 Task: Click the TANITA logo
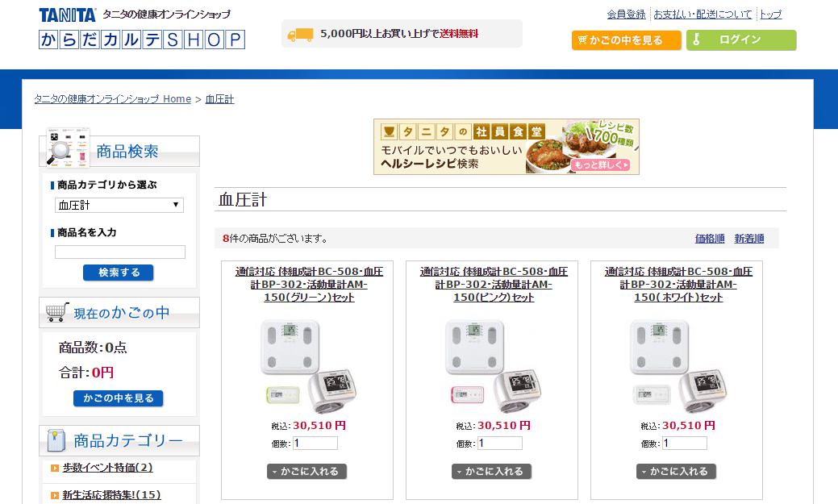(67, 15)
